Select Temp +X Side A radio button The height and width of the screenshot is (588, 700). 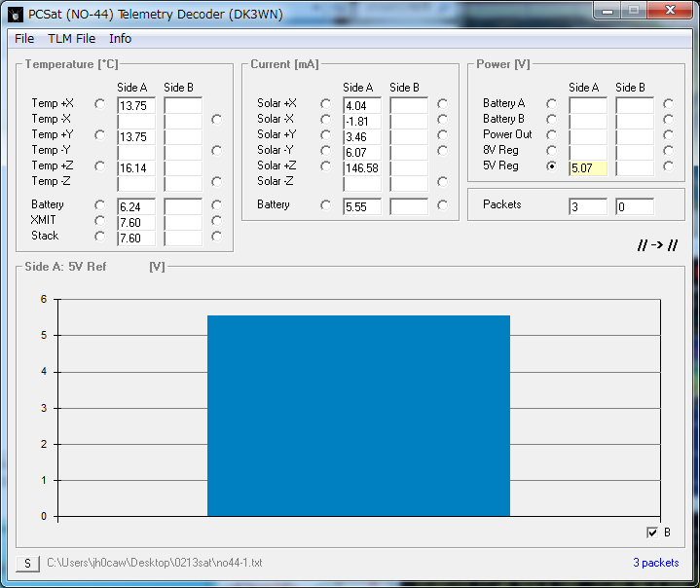click(x=100, y=104)
